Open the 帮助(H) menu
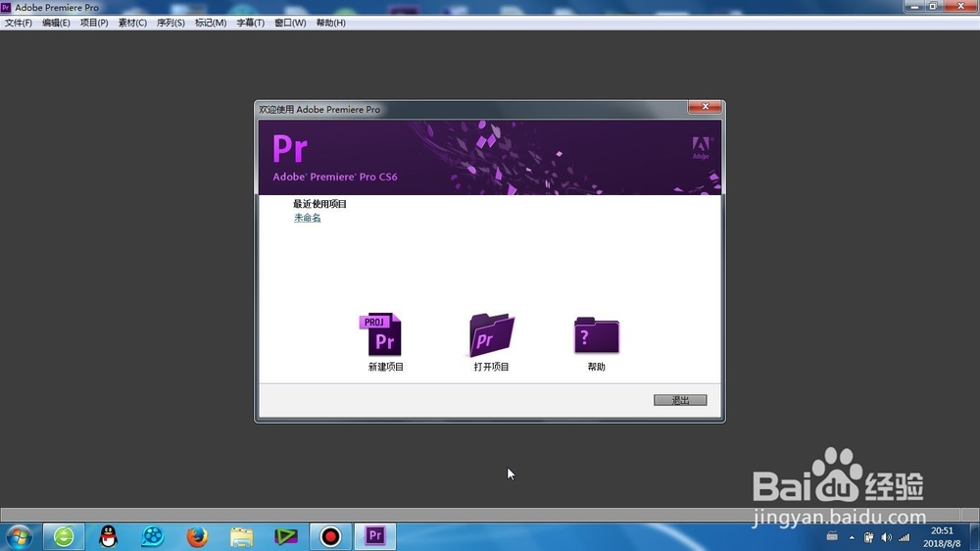This screenshot has height=551, width=980. pyautogui.click(x=330, y=23)
